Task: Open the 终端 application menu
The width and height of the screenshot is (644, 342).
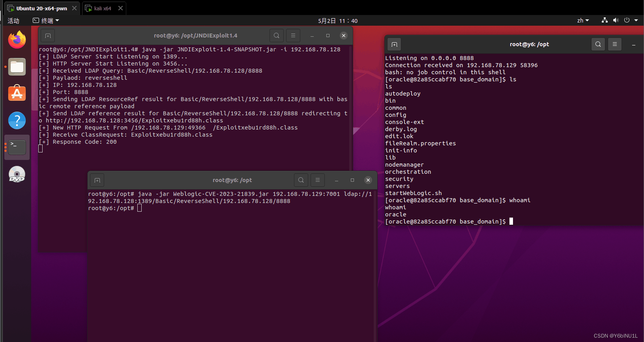Action: (x=46, y=21)
